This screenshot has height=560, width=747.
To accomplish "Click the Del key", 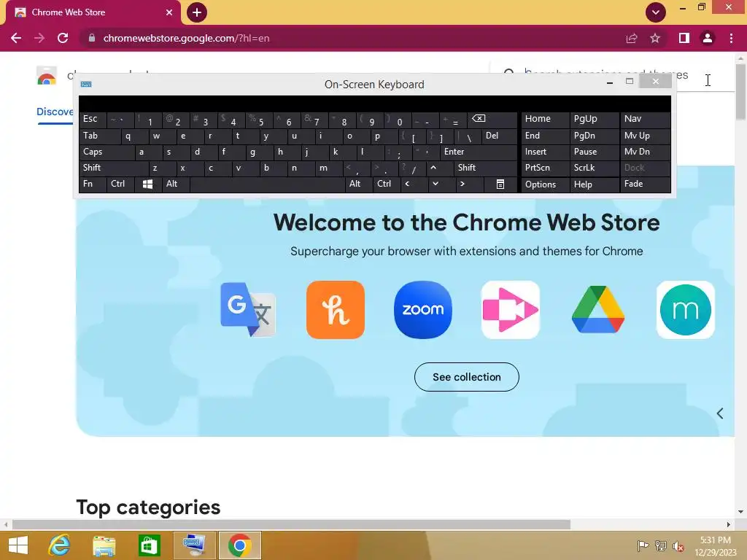I will pos(499,136).
